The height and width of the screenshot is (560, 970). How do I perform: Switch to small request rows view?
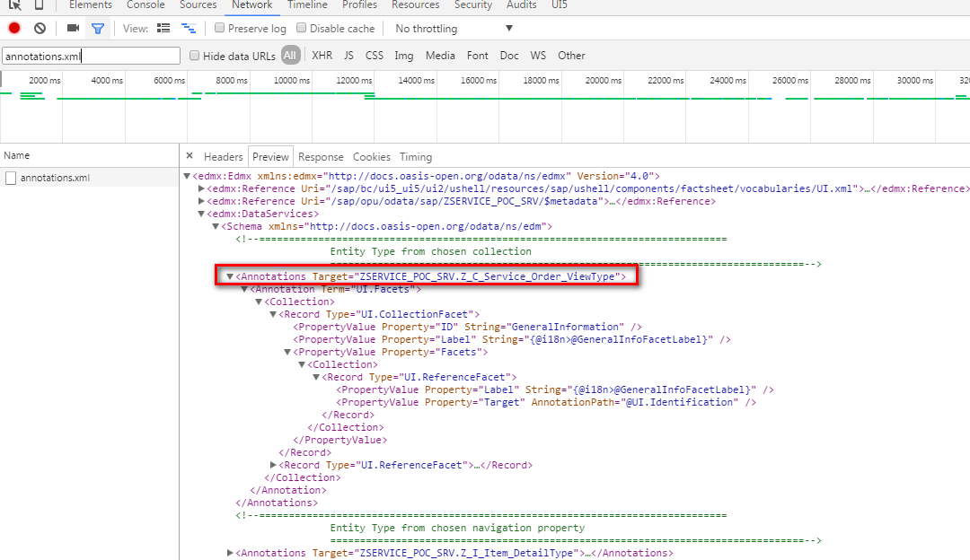pyautogui.click(x=189, y=29)
